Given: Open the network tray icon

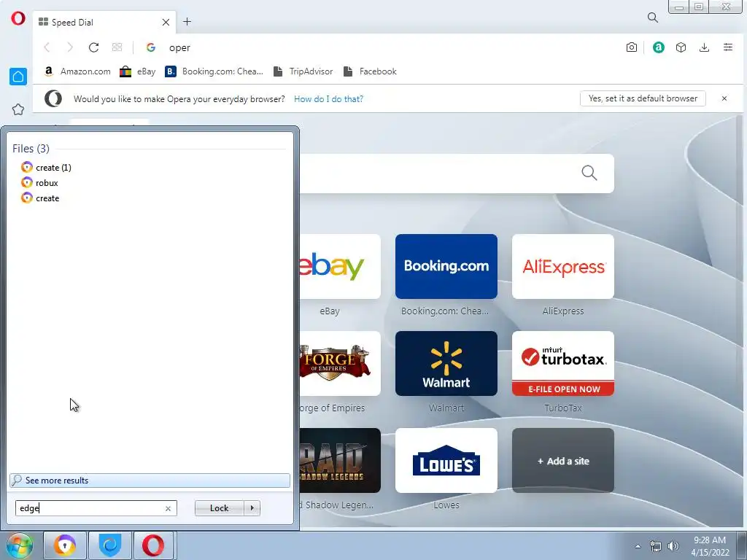Looking at the screenshot, I should (656, 546).
